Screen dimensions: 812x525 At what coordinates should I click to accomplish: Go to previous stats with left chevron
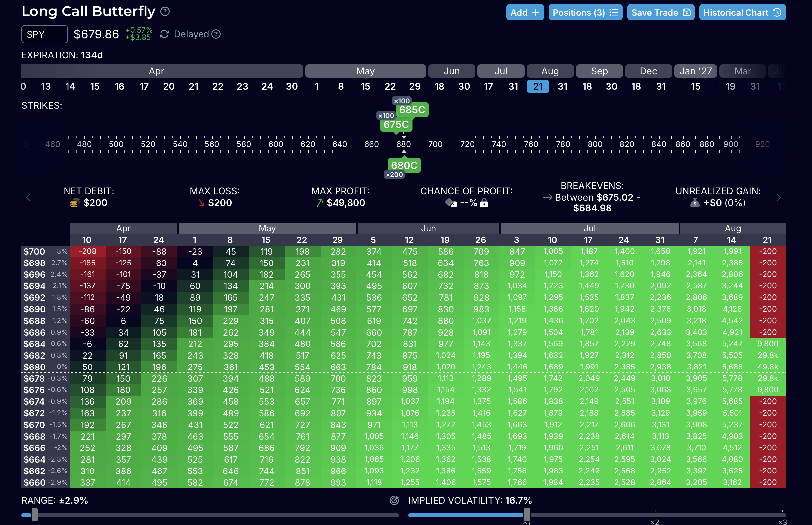29,197
